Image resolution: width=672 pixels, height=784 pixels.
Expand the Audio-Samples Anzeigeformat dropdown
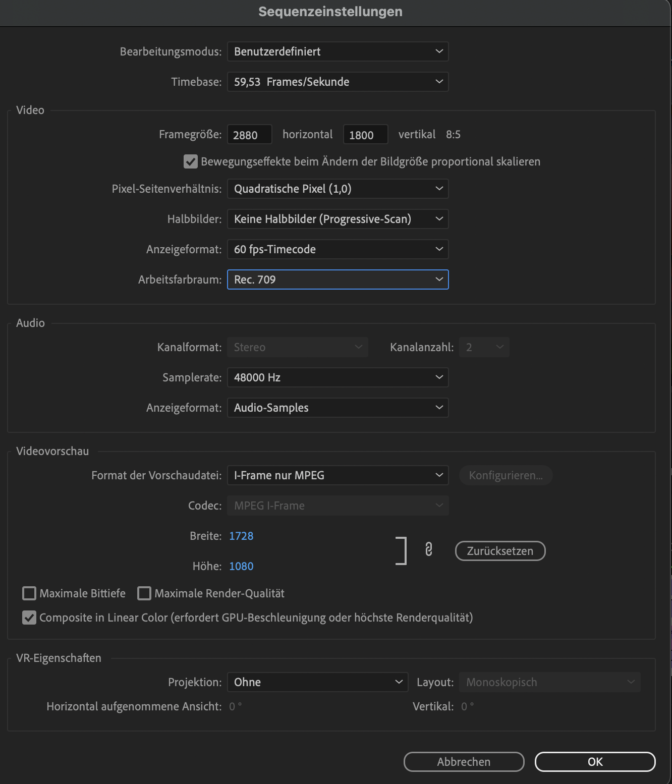coord(337,407)
